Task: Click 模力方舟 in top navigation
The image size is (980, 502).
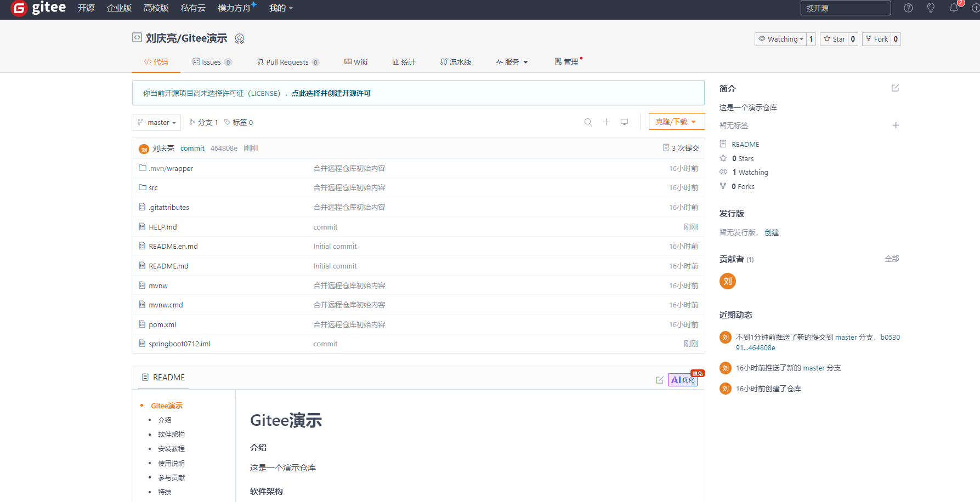Action: coord(234,8)
